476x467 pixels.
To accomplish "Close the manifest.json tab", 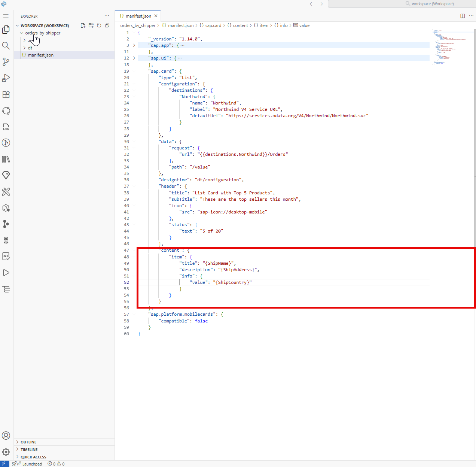I will 156,16.
